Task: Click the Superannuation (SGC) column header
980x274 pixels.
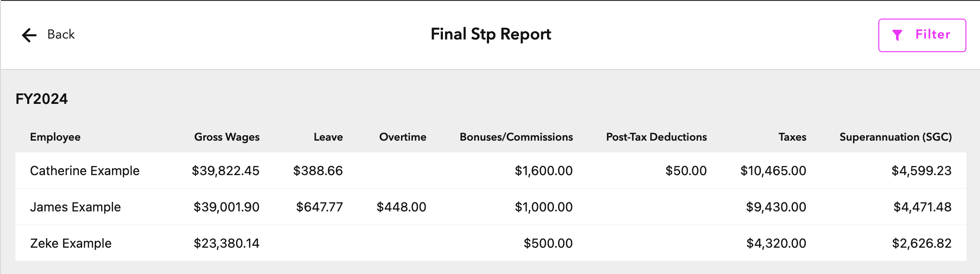Action: click(x=896, y=137)
